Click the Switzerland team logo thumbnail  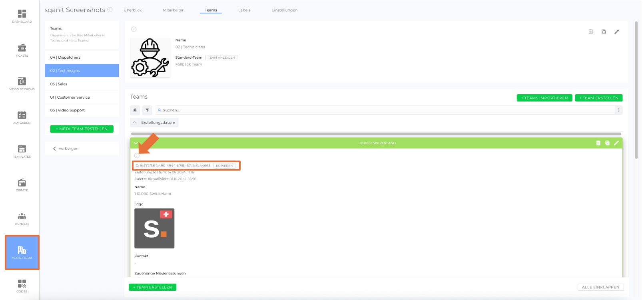154,228
